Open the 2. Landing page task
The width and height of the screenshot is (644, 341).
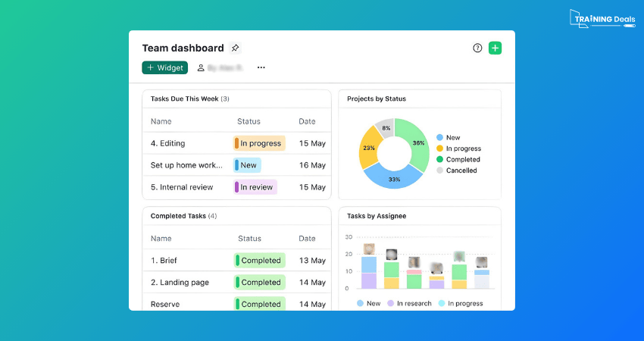180,283
